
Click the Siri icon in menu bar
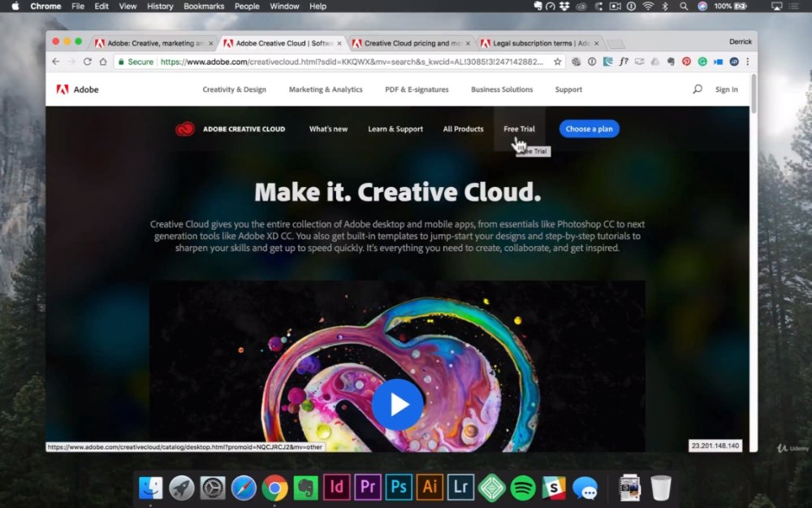[x=702, y=7]
